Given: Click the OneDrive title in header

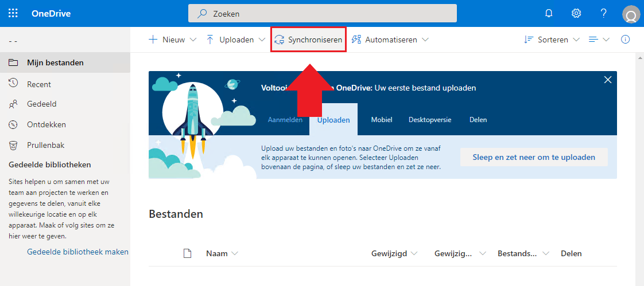Looking at the screenshot, I should pos(51,14).
